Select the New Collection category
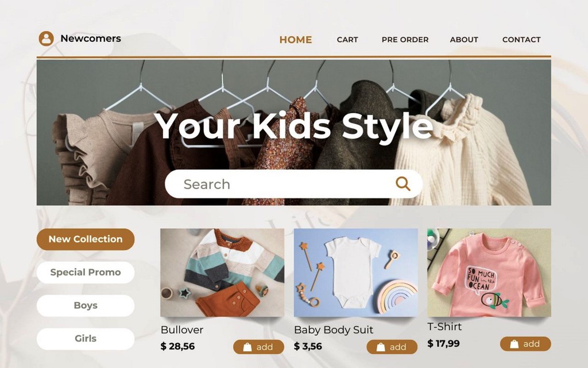 [x=86, y=239]
